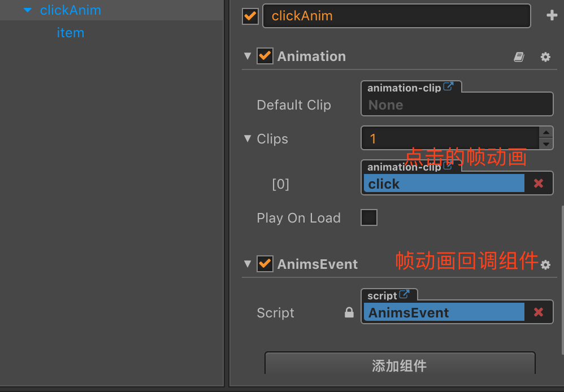Screen dimensions: 564x392
Task: Open the Animation component help book icon
Action: [x=519, y=57]
